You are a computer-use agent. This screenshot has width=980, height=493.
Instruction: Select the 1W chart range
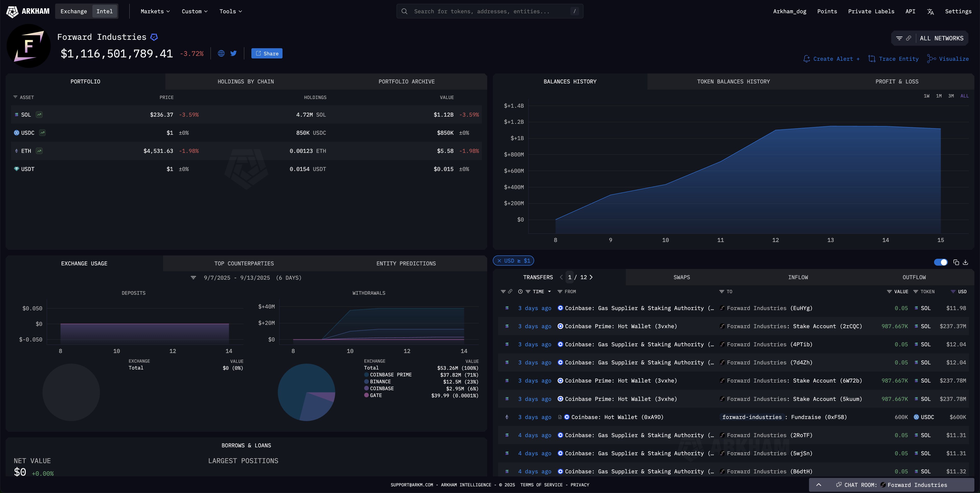(x=926, y=96)
